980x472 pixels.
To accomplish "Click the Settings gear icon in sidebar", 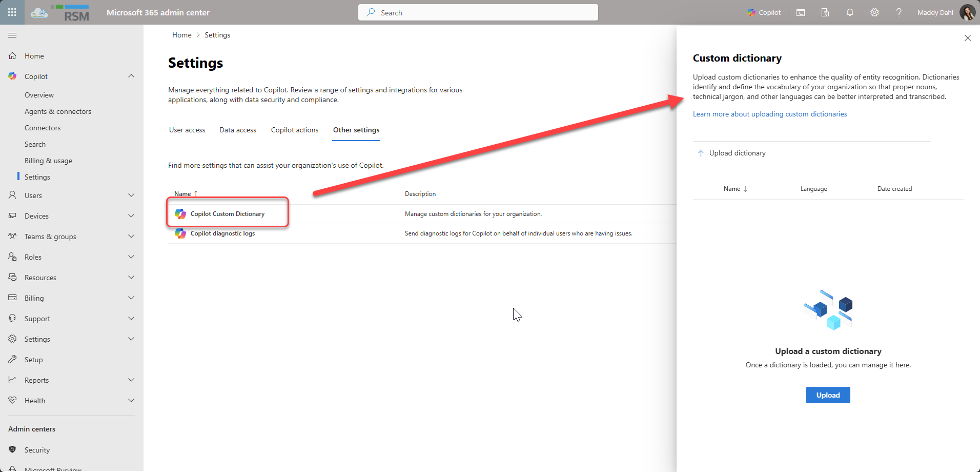I will point(12,339).
